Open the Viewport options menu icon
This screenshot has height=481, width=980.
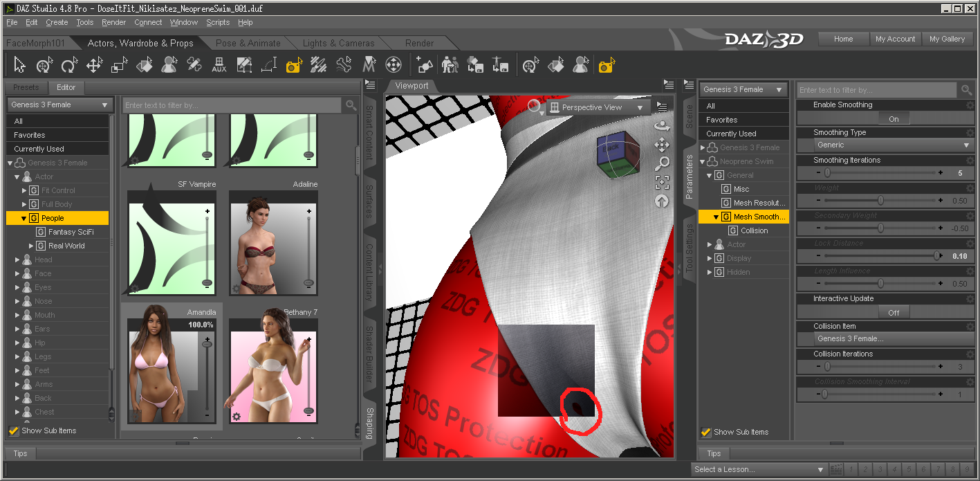pos(662,107)
